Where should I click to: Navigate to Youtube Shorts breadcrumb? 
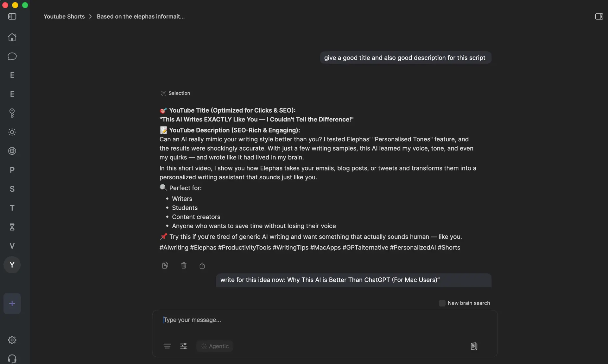point(64,16)
